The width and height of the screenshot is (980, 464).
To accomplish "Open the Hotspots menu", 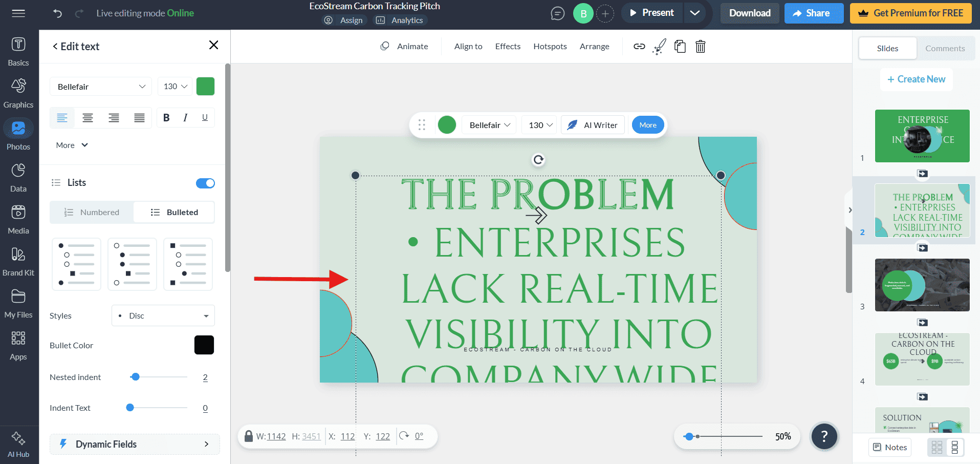I will [550, 46].
